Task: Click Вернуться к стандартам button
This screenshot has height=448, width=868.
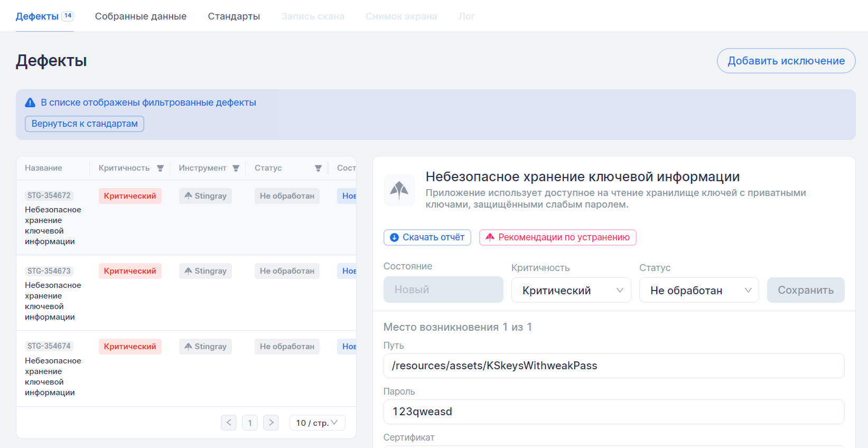Action: click(x=85, y=124)
